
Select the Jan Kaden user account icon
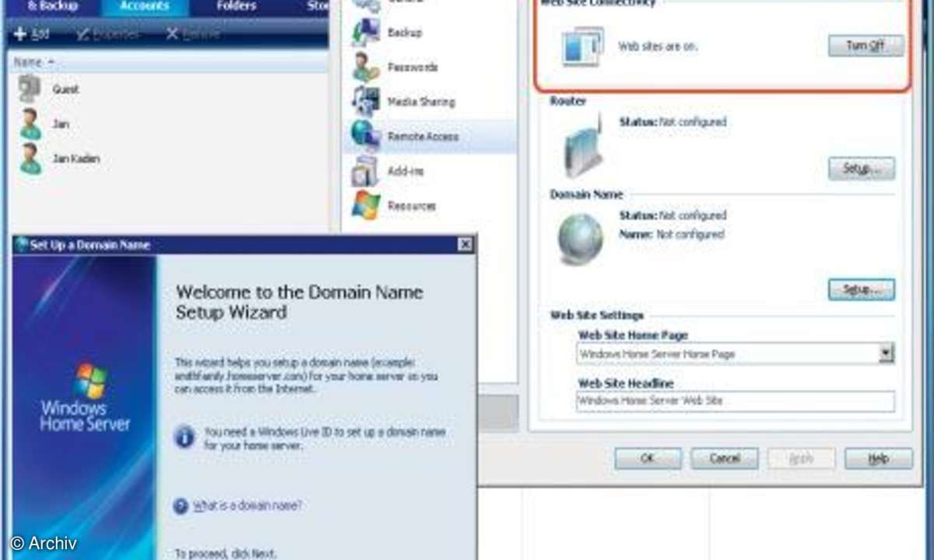coord(30,159)
